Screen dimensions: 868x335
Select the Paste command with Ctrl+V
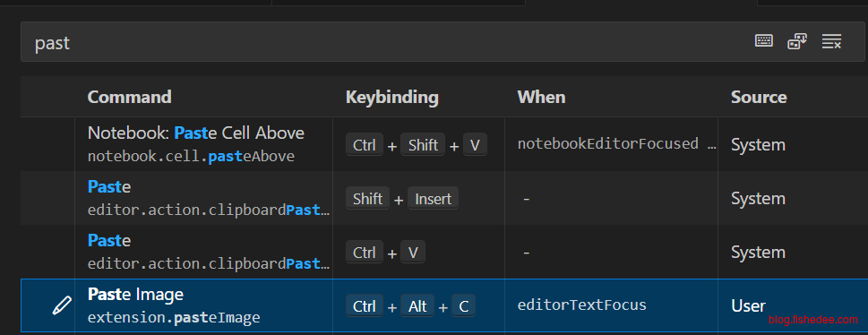pyautogui.click(x=444, y=252)
